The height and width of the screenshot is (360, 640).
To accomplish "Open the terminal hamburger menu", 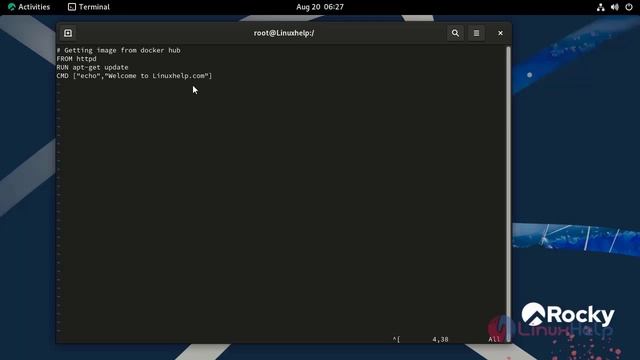I will 476,33.
